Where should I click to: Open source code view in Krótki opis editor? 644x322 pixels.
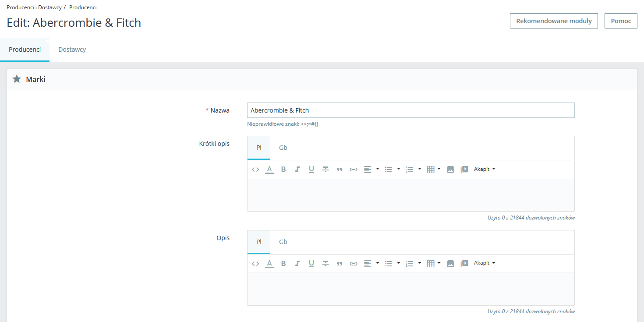click(255, 169)
